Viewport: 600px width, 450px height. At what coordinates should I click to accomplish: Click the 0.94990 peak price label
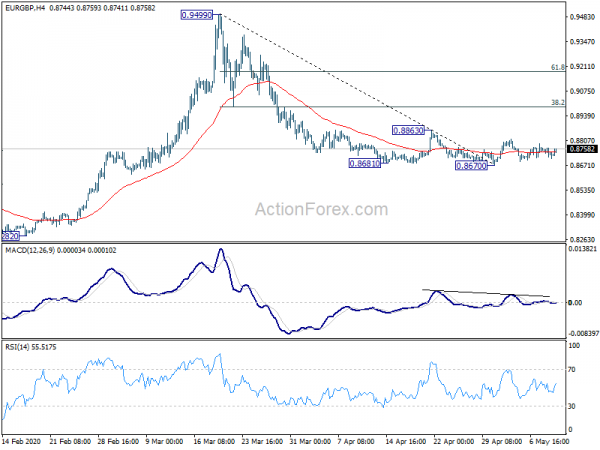(197, 15)
